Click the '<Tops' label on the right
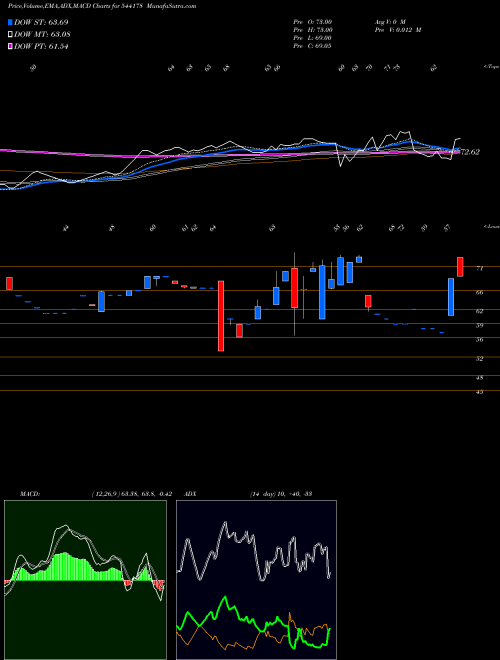 tap(491, 67)
